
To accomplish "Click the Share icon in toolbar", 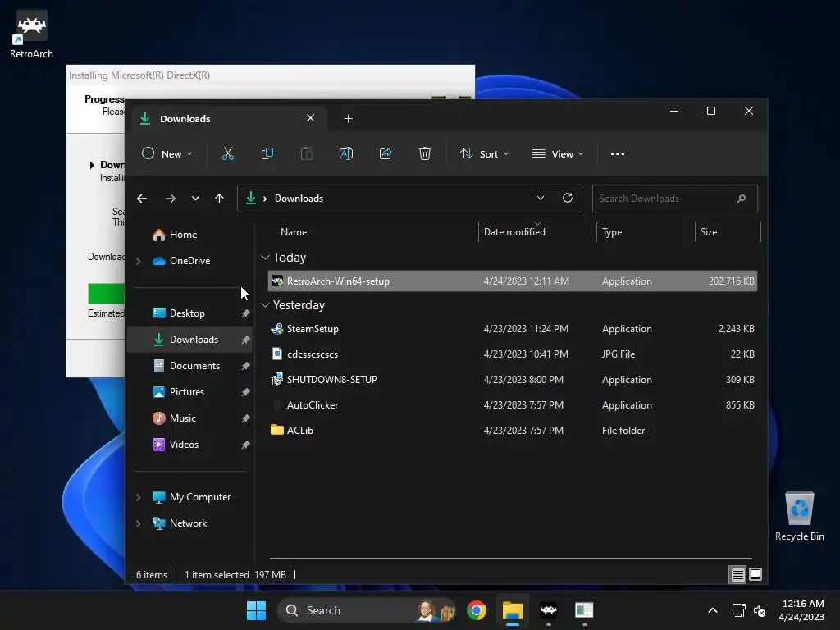I will tap(386, 153).
